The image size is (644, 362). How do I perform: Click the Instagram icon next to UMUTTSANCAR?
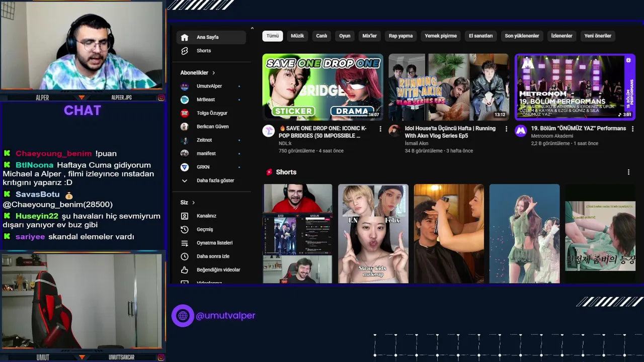point(161,357)
